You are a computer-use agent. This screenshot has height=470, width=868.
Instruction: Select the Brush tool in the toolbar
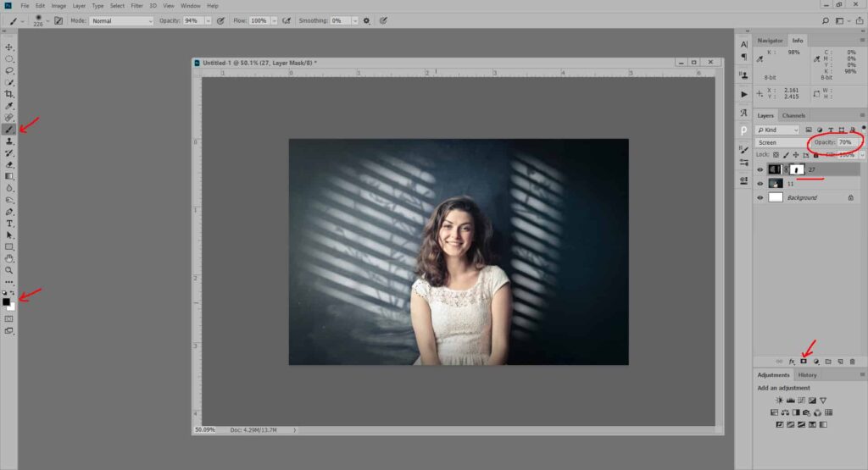click(9, 130)
